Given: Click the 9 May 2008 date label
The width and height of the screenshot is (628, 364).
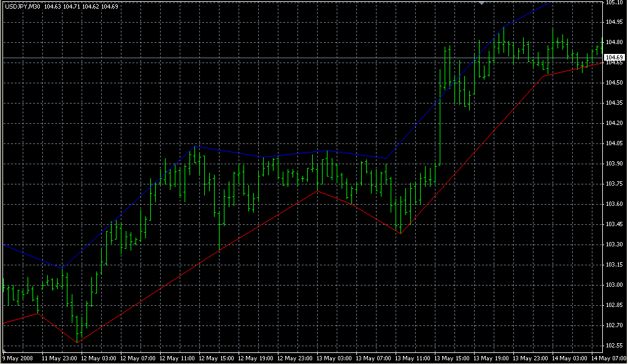Looking at the screenshot, I should click(x=17, y=357).
